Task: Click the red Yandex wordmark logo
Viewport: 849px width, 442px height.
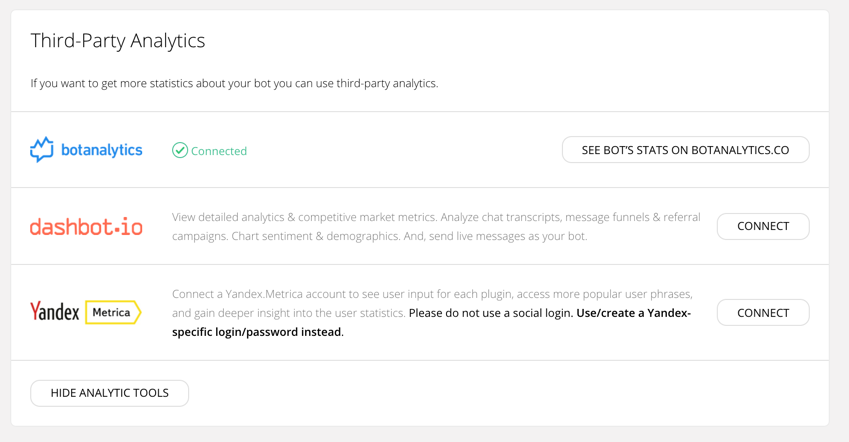Action: (x=55, y=312)
